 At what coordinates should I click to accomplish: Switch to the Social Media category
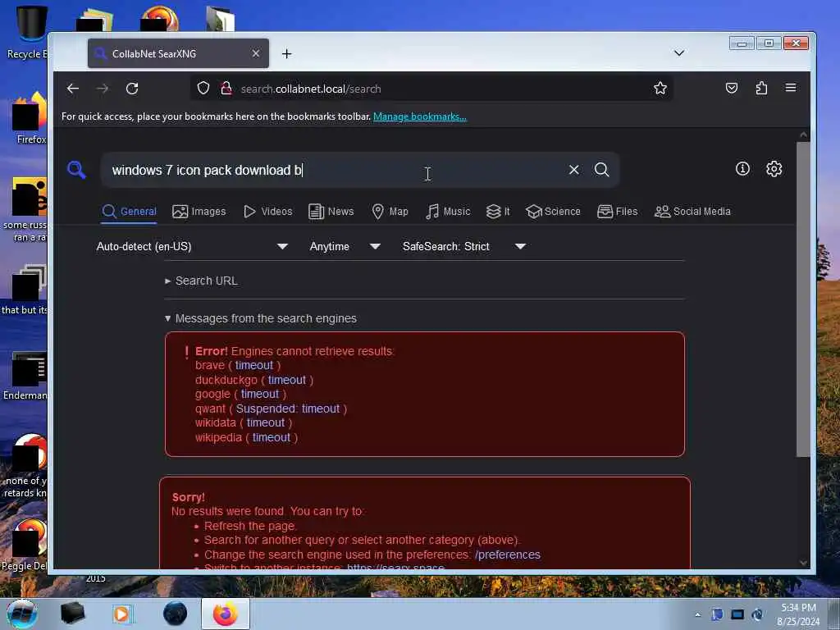(692, 212)
